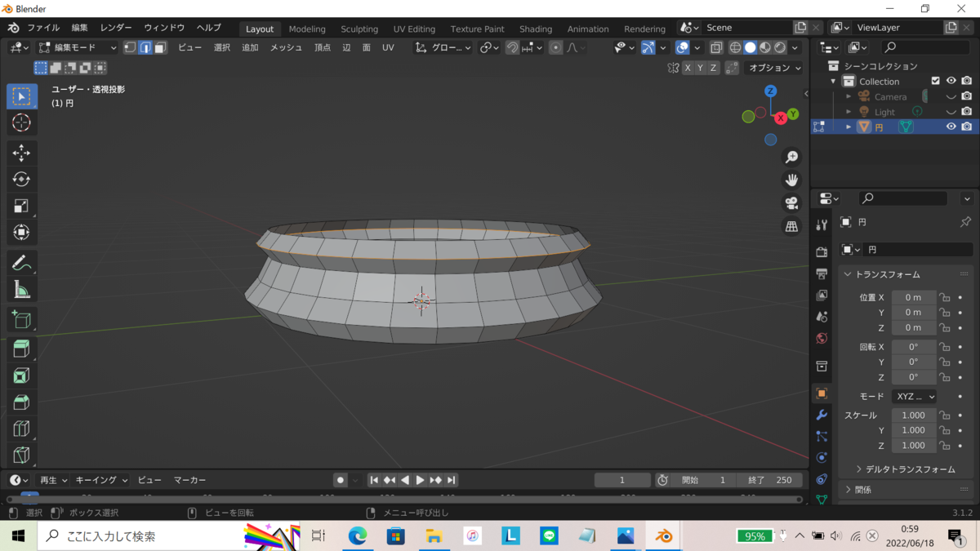980x551 pixels.
Task: Open the Modifier properties wrench tab
Action: [822, 415]
